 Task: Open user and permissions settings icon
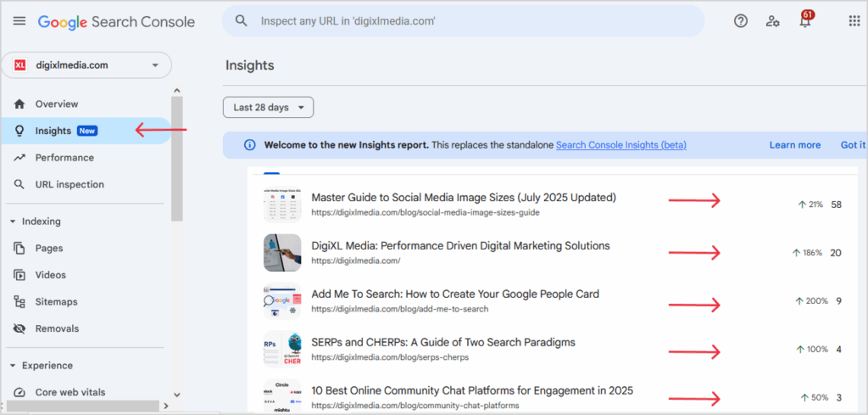(773, 21)
